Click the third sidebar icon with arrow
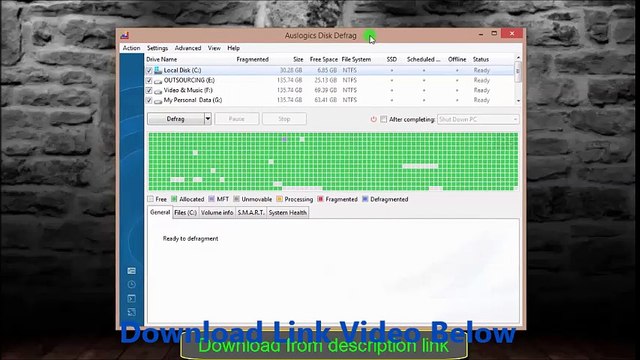The width and height of the screenshot is (640, 360). click(x=131, y=299)
